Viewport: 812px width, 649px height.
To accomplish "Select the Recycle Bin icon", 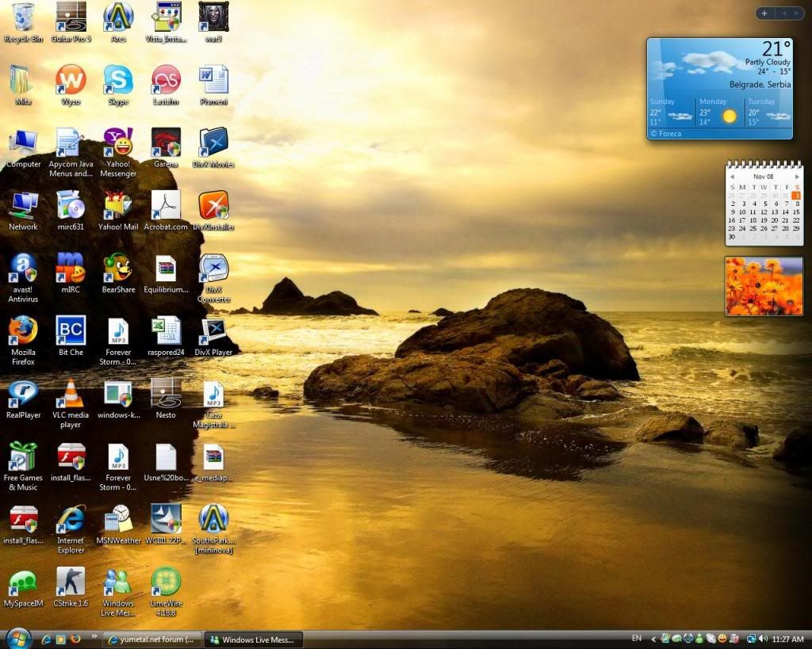I will tap(23, 17).
